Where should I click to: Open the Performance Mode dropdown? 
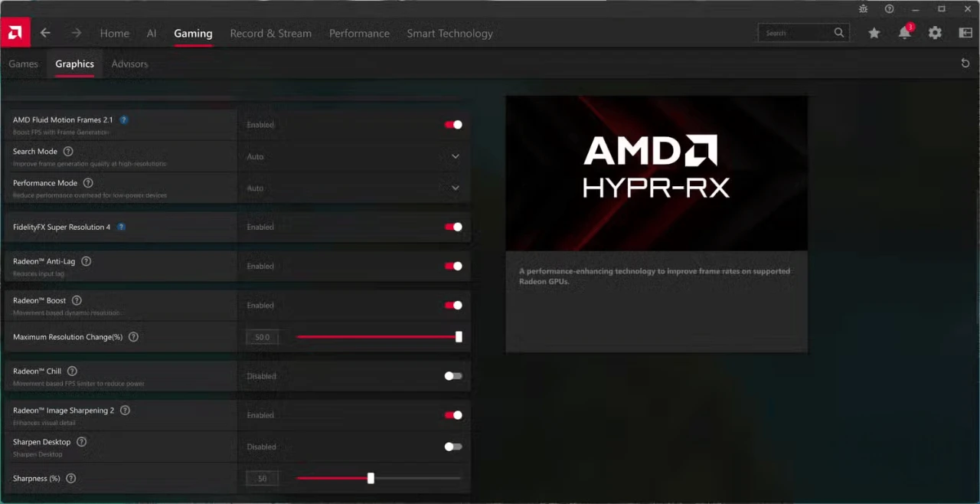[x=456, y=188]
